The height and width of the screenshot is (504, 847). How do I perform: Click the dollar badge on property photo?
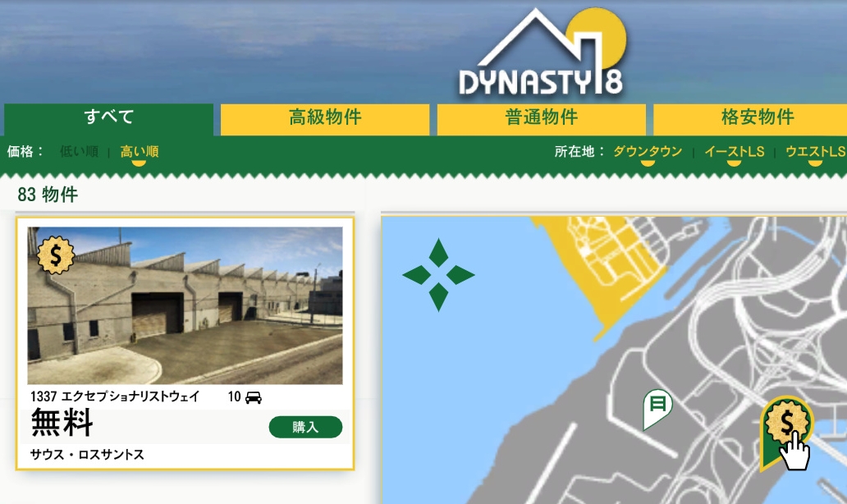(x=56, y=255)
